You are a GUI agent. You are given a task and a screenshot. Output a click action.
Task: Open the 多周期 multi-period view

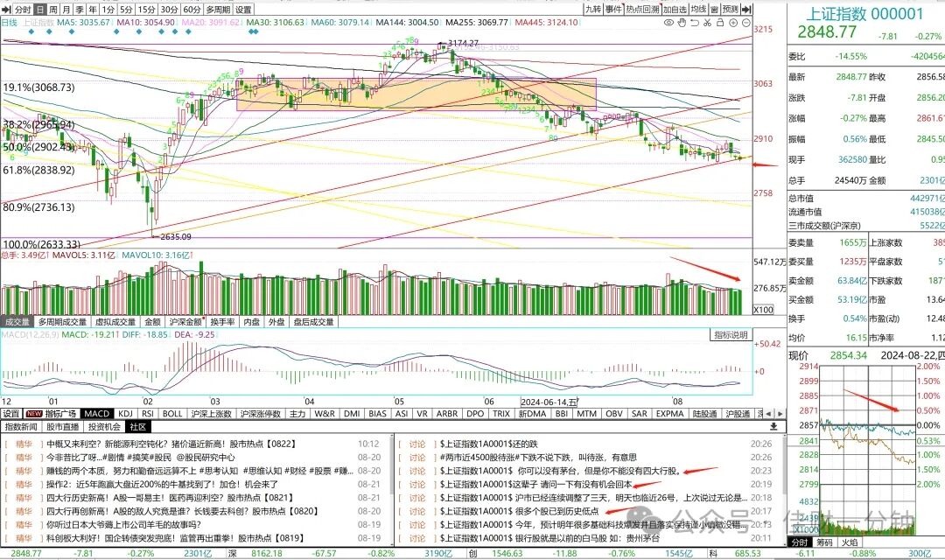218,10
